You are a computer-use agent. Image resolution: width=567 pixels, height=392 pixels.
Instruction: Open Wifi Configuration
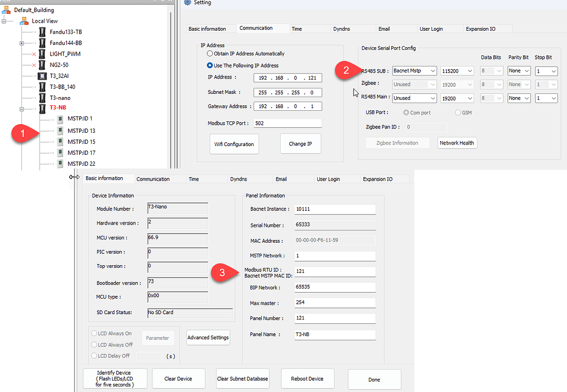coord(234,143)
